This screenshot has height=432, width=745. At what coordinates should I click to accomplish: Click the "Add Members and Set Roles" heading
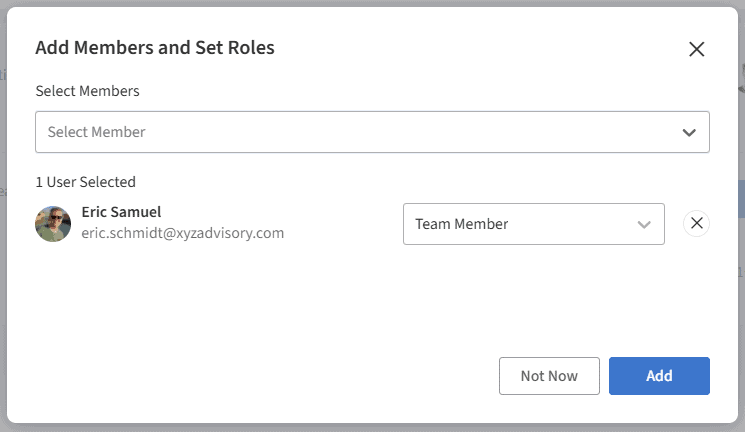pyautogui.click(x=155, y=47)
